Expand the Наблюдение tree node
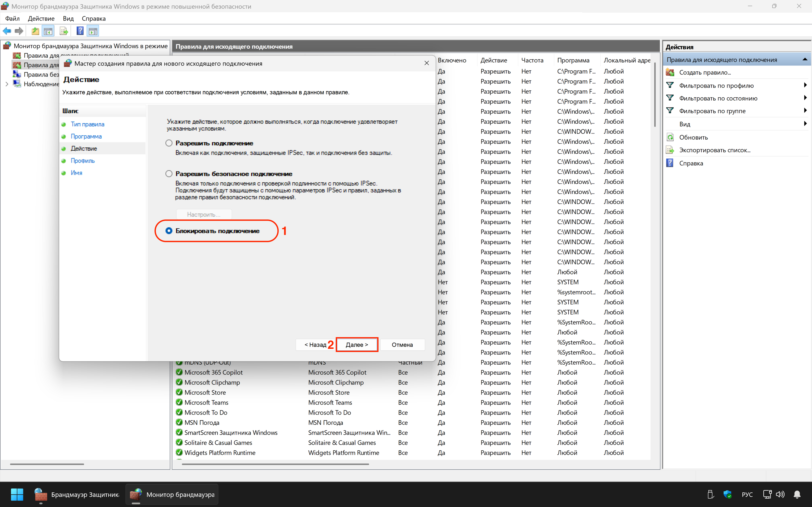 7,84
